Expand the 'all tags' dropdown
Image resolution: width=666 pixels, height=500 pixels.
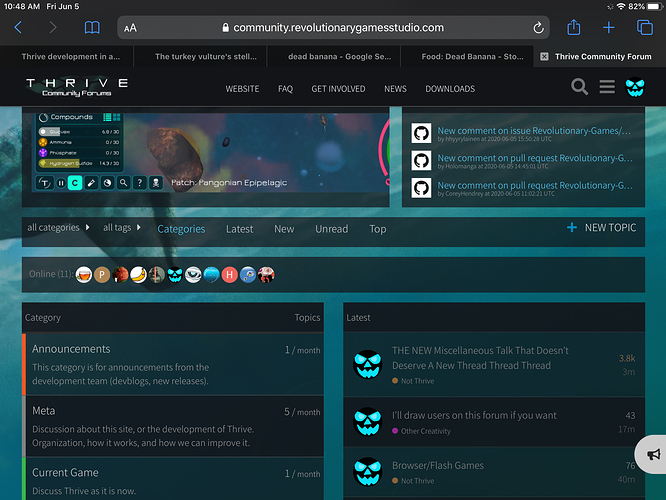(121, 228)
